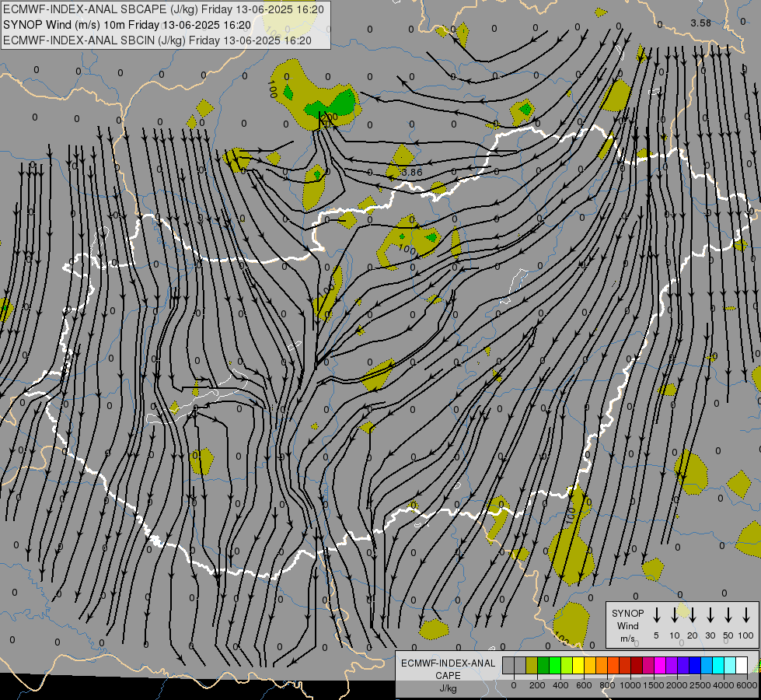Click the 1500 tick label in CAPE legend

pyautogui.click(x=654, y=685)
